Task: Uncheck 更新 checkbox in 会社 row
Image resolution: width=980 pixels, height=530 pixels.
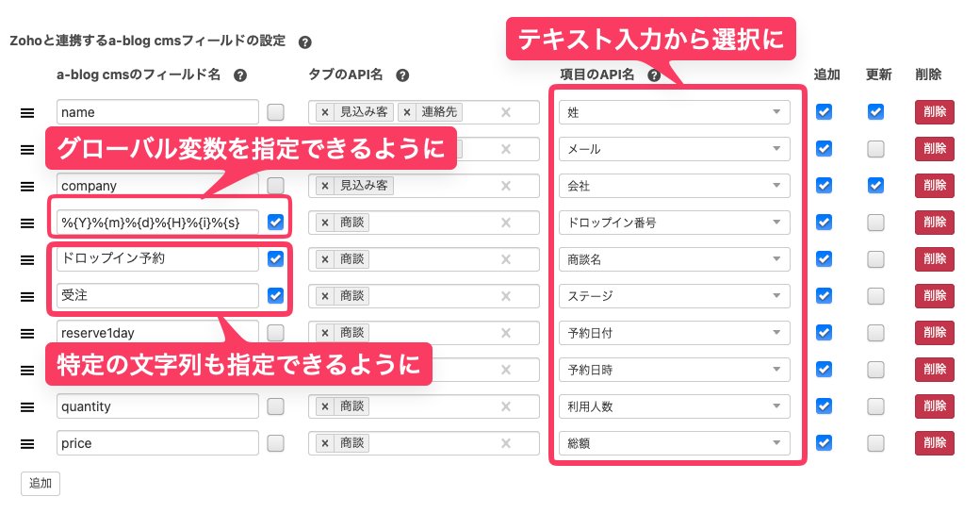Action: (x=875, y=186)
